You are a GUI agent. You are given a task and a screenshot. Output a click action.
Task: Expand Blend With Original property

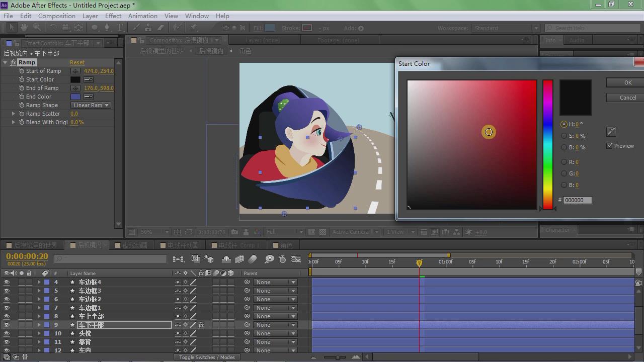[x=14, y=122]
